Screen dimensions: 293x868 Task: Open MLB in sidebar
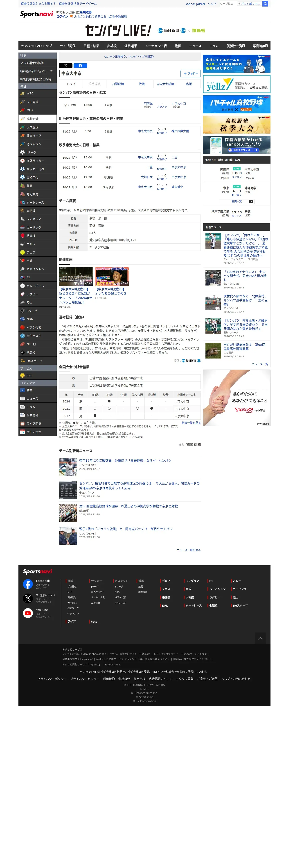[37, 110]
